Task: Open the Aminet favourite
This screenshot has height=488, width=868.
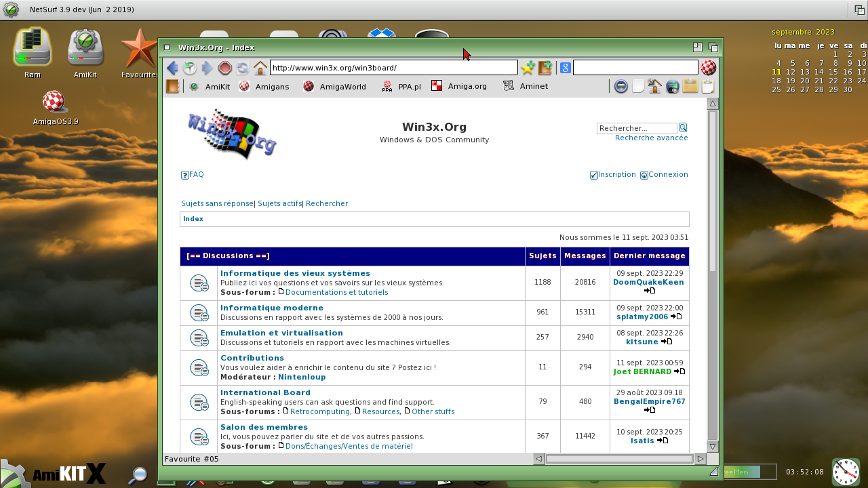Action: (526, 86)
